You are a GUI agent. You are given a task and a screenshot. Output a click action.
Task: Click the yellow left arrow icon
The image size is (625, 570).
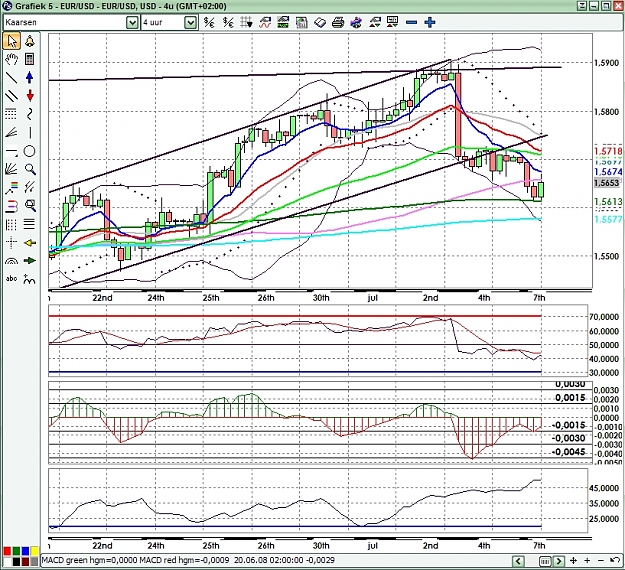(29, 243)
